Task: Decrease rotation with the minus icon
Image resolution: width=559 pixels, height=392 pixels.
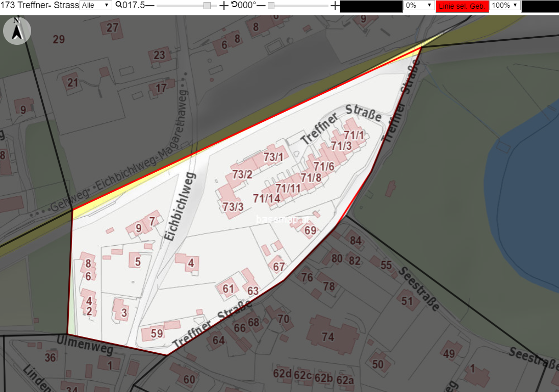Action: pyautogui.click(x=261, y=5)
